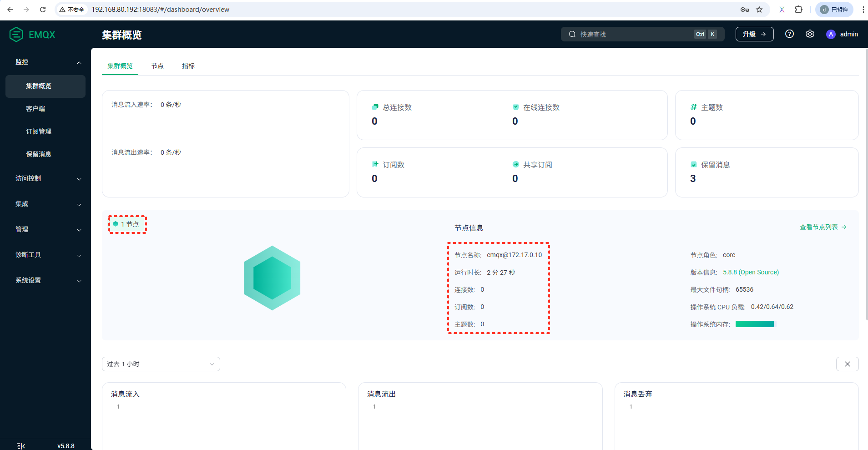
Task: Click the EMQX logo icon
Action: [x=16, y=35]
